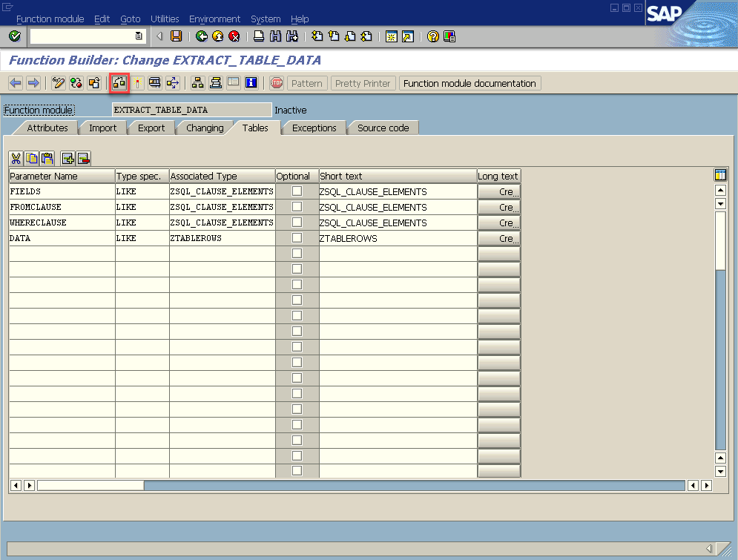Click the Where-used list icon
This screenshot has height=560, width=738.
154,83
